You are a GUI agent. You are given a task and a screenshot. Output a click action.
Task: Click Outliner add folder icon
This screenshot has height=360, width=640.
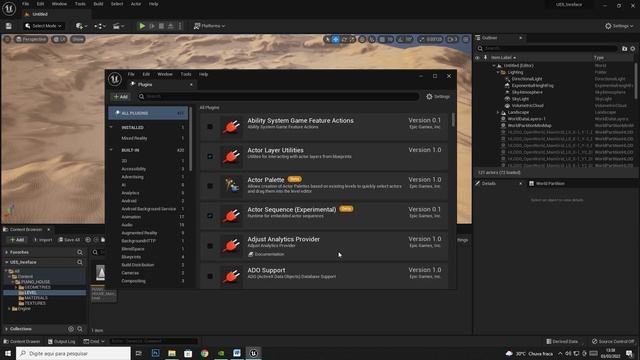[x=624, y=49]
